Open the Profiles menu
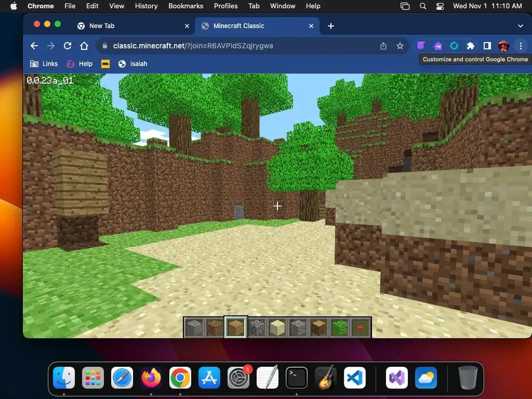This screenshot has height=399, width=532. click(225, 6)
